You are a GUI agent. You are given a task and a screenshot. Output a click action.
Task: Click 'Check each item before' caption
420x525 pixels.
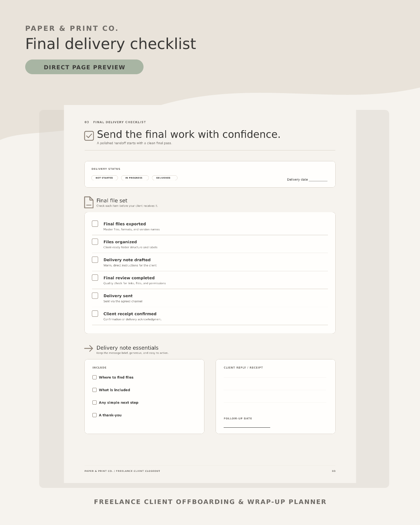pos(127,206)
